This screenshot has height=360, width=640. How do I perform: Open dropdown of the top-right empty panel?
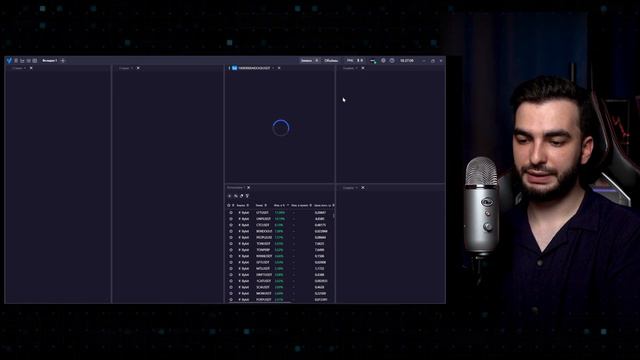pos(356,68)
